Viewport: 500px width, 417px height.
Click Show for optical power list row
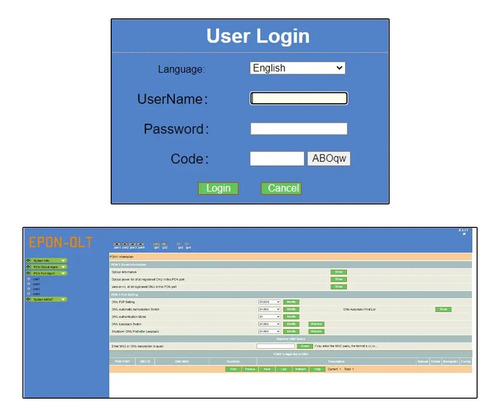click(339, 279)
